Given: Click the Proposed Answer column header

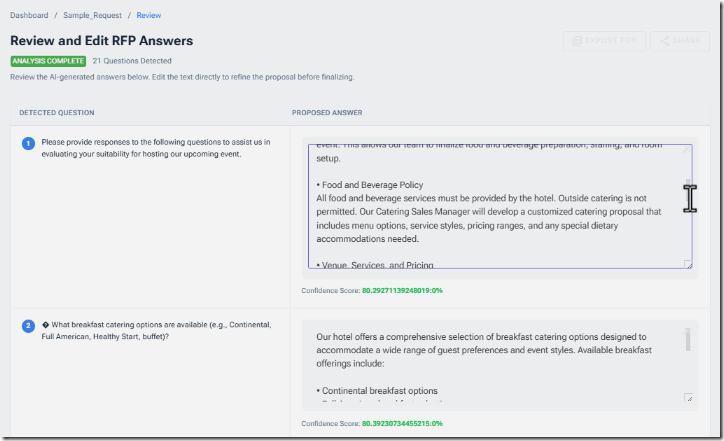Looking at the screenshot, I should [x=327, y=113].
